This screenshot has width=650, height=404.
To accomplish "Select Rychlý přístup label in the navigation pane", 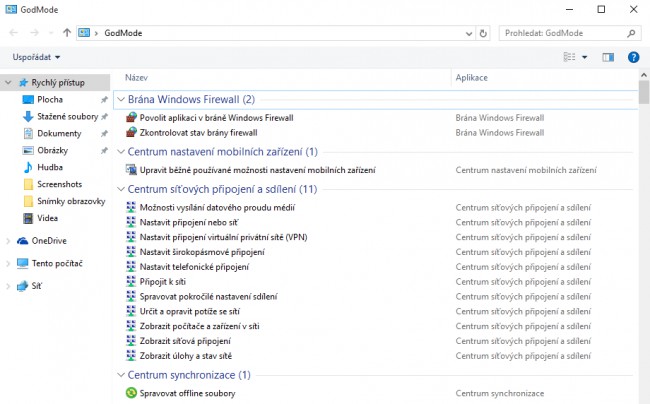I will coord(58,82).
